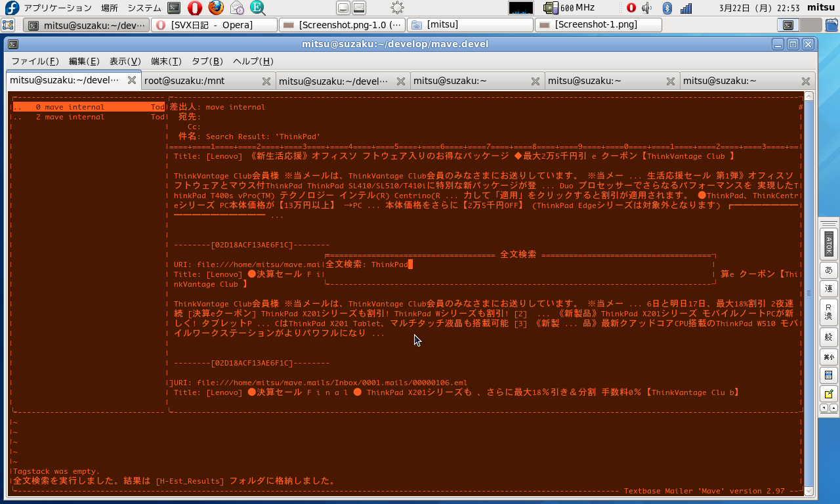Image resolution: width=840 pixels, height=504 pixels.
Task: Click the Bluetooth tray icon
Action: tap(667, 8)
